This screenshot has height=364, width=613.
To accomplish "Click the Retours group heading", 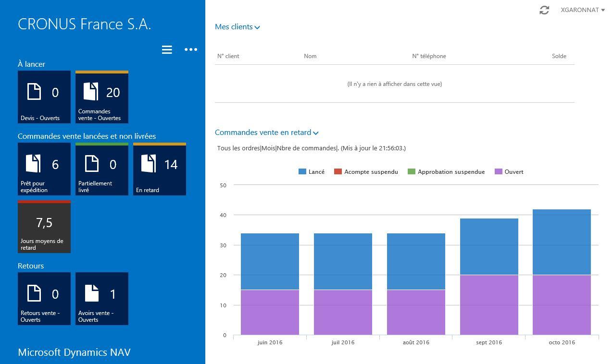I will [31, 266].
